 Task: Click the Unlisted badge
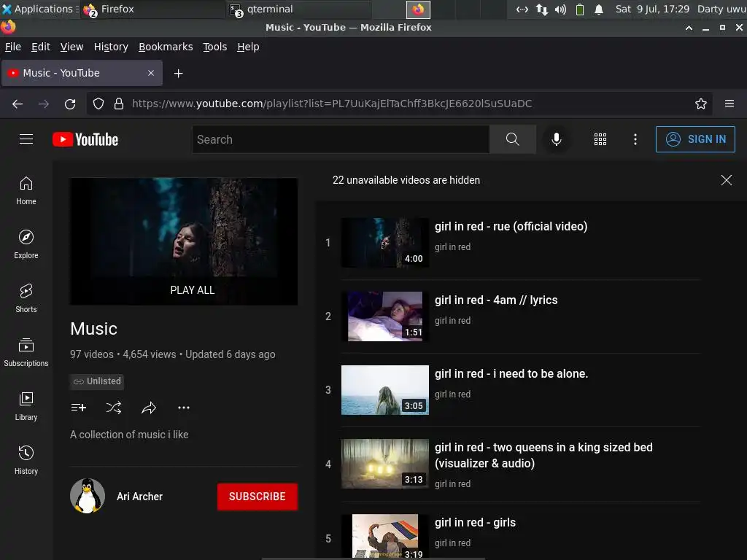pyautogui.click(x=98, y=381)
